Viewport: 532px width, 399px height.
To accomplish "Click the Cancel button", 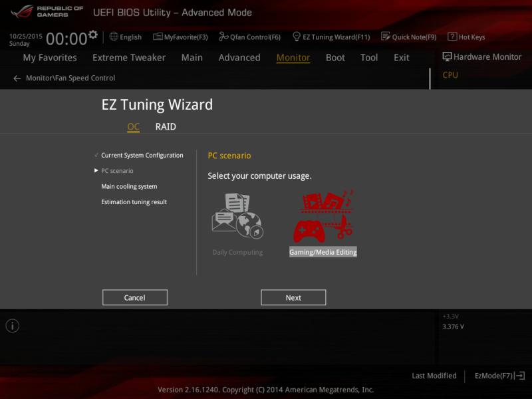I will click(135, 297).
